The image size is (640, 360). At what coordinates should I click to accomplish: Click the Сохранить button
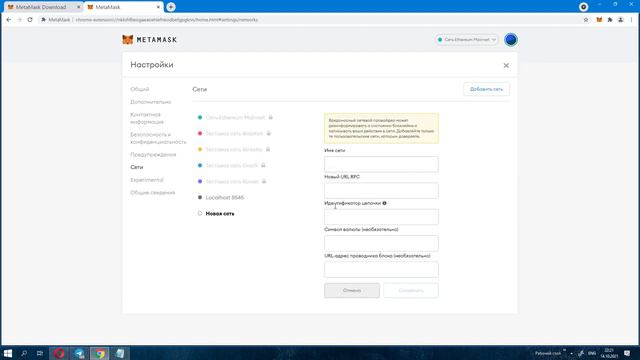(x=411, y=290)
